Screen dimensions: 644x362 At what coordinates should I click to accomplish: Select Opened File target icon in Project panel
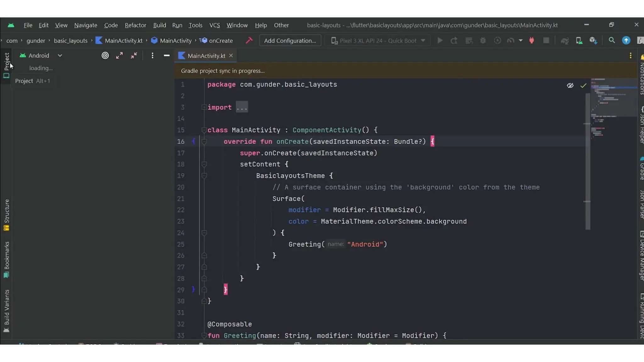[x=105, y=56]
